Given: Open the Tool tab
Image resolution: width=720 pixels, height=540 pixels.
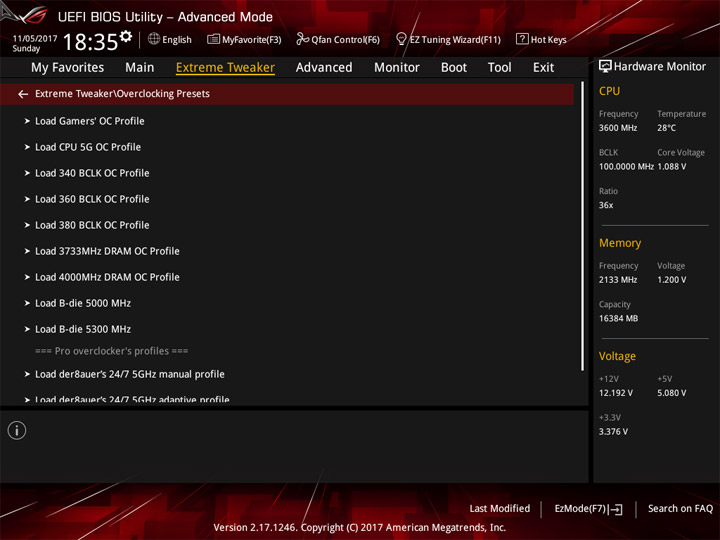Looking at the screenshot, I should [499, 68].
